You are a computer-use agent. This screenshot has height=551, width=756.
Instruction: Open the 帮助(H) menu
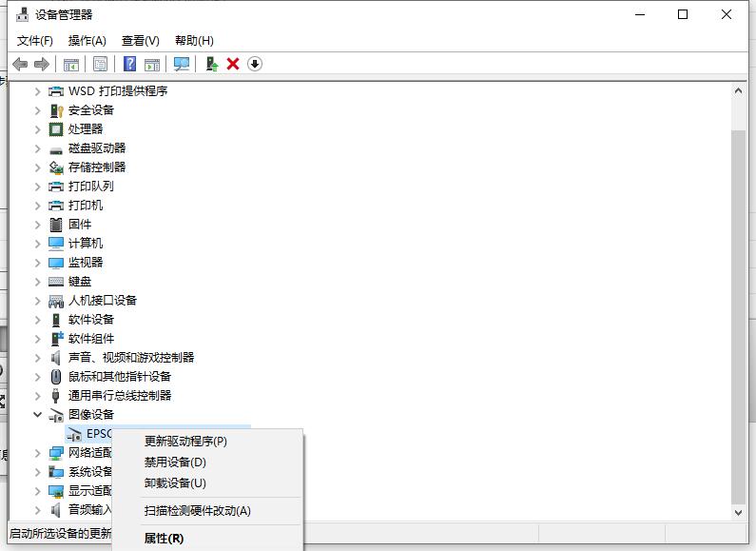pyautogui.click(x=194, y=41)
